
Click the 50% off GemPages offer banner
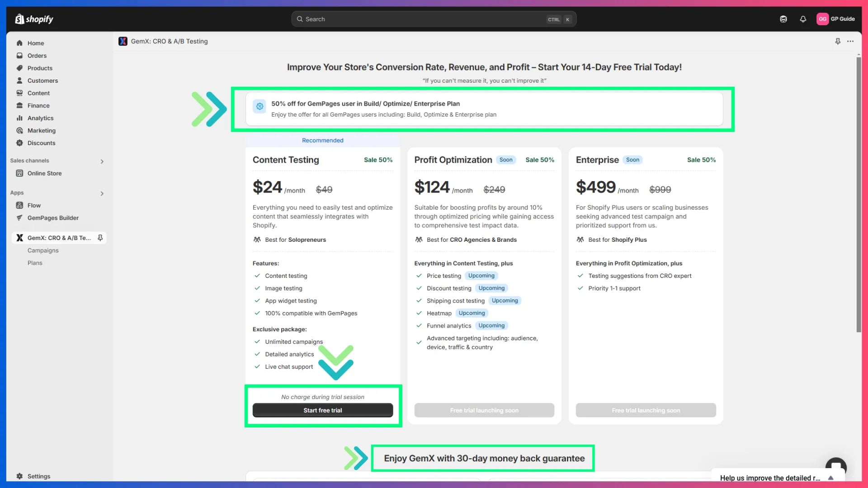click(484, 109)
